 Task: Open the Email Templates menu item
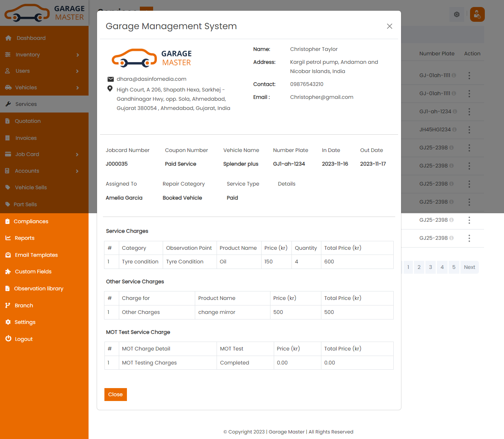click(x=36, y=255)
